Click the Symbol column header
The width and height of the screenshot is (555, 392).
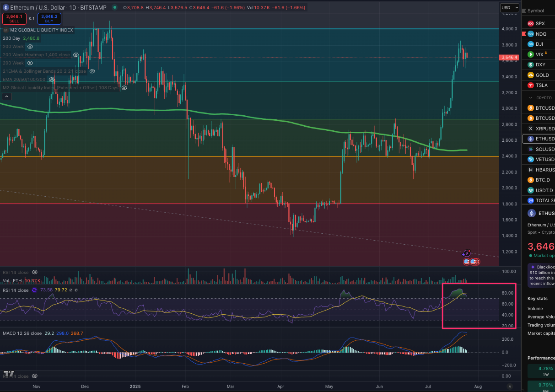(x=536, y=11)
